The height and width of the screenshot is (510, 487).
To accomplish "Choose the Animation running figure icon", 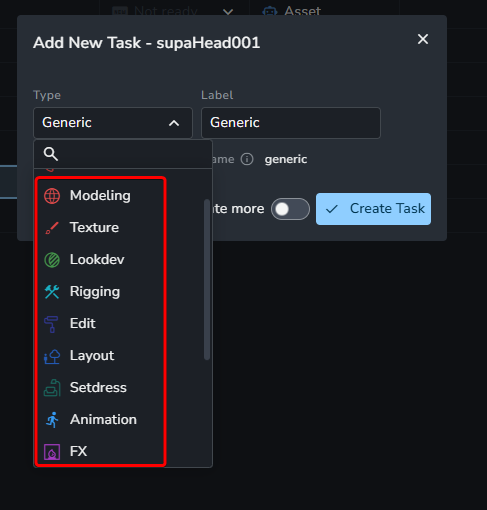I will [52, 420].
